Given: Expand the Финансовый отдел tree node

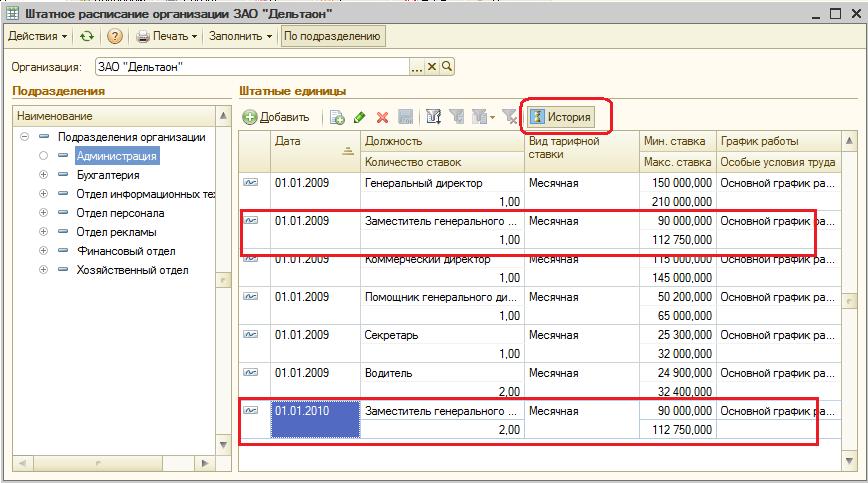Looking at the screenshot, I should coord(43,251).
